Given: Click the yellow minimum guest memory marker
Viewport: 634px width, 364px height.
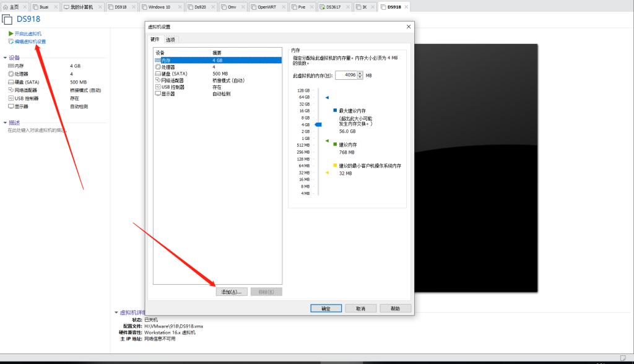Looking at the screenshot, I should tap(327, 173).
